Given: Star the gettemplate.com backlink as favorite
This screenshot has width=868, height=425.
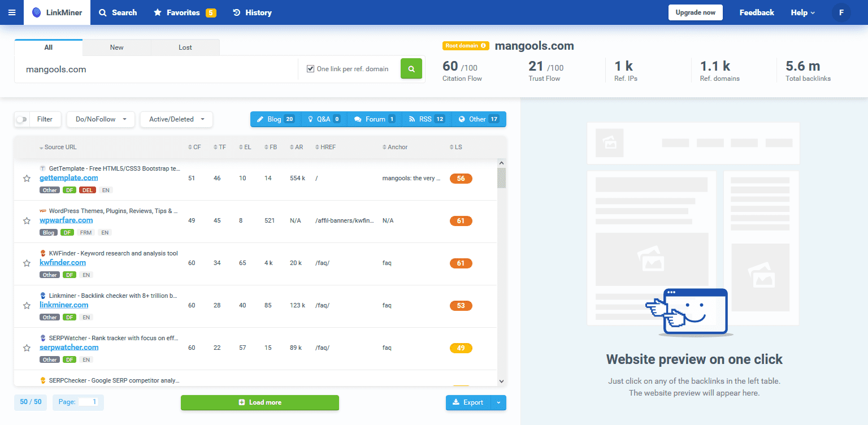Looking at the screenshot, I should (x=27, y=179).
